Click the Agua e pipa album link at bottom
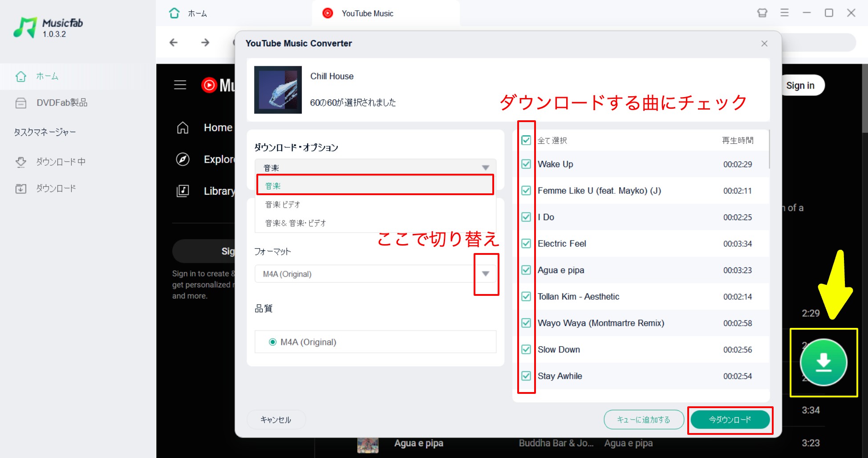The width and height of the screenshot is (868, 458). [x=628, y=443]
